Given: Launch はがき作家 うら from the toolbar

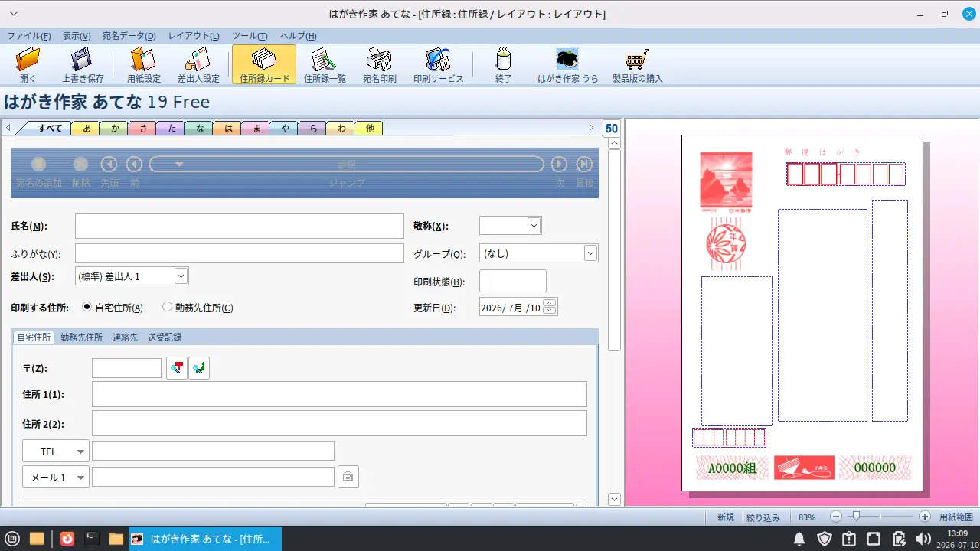Looking at the screenshot, I should 567,65.
